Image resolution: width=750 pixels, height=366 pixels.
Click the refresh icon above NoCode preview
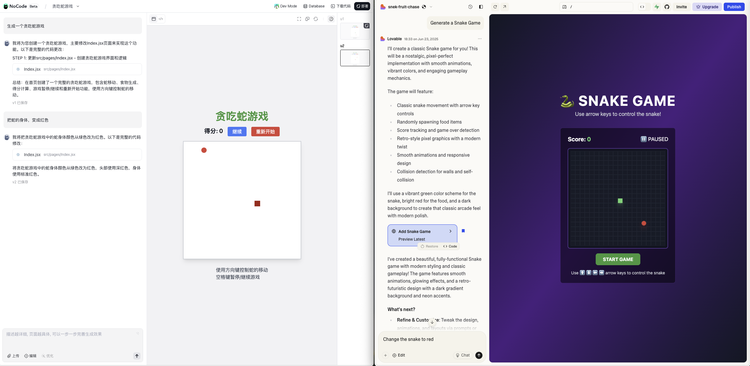click(316, 19)
